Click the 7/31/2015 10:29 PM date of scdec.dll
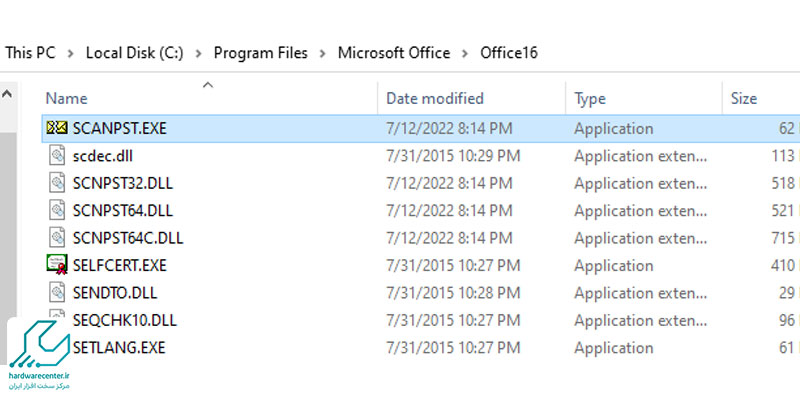Viewport: 800px width, 400px height. point(453,156)
